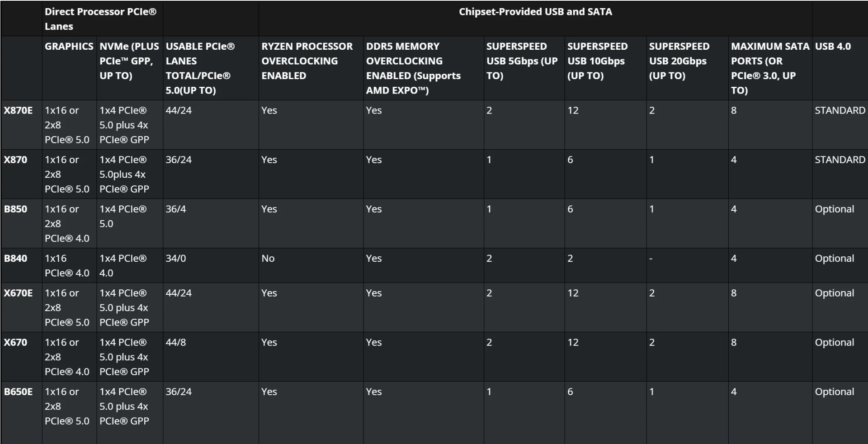Select the 36/4 PCIe lanes cell

[x=175, y=209]
